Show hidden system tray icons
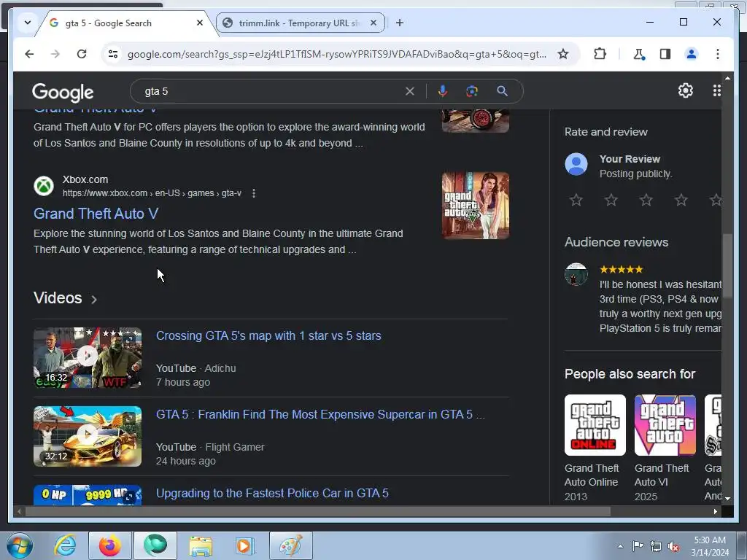Screen dimensions: 747x560 620,546
